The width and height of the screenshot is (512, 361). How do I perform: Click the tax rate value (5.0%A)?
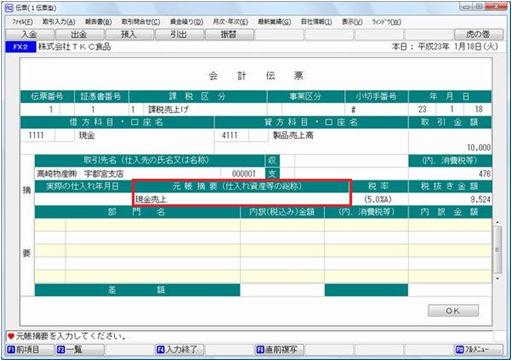[x=378, y=199]
